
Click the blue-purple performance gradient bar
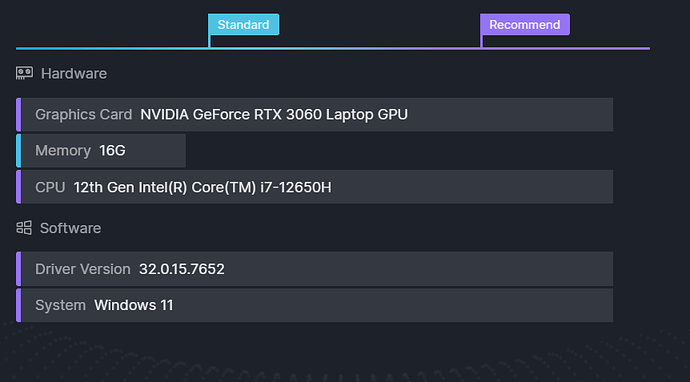click(333, 48)
